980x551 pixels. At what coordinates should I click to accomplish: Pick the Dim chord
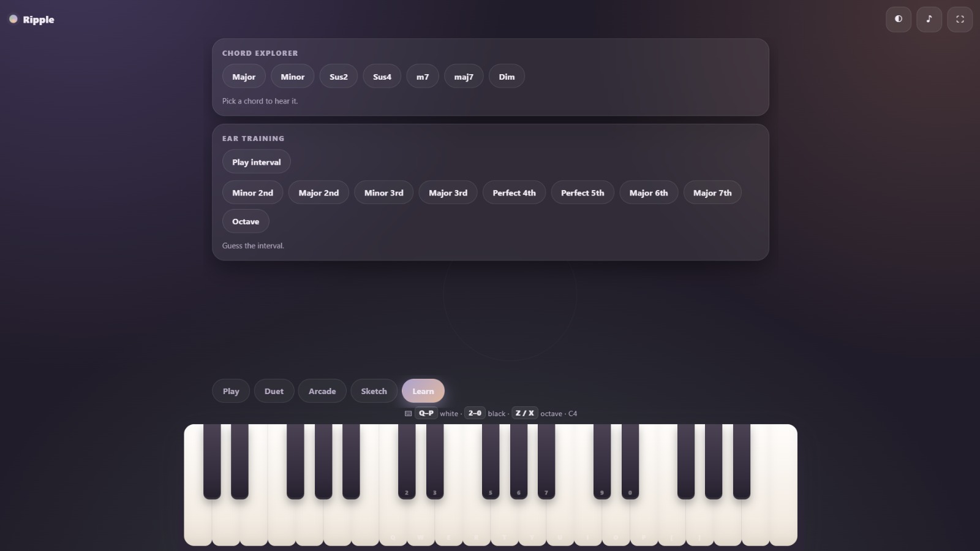pos(507,77)
